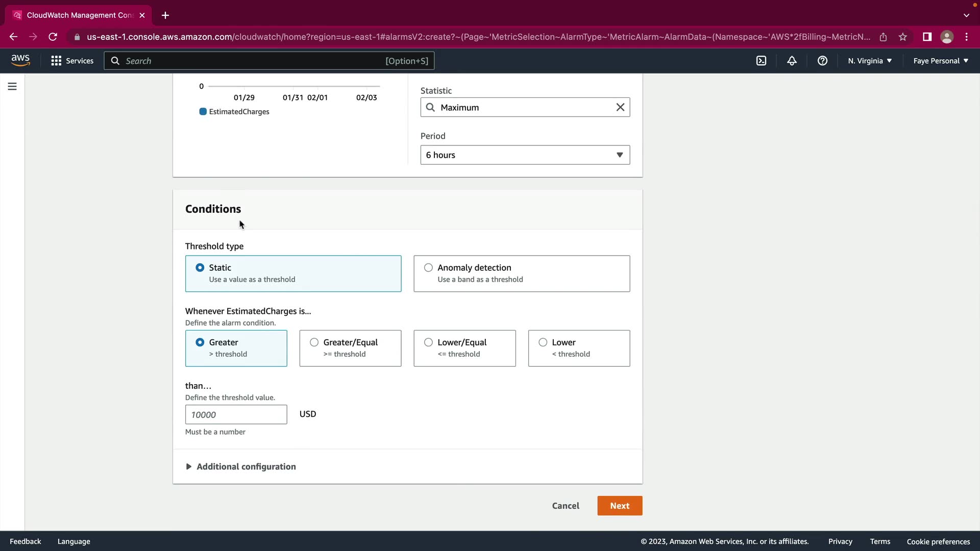Open the N. Virginia region dropdown

click(x=870, y=61)
